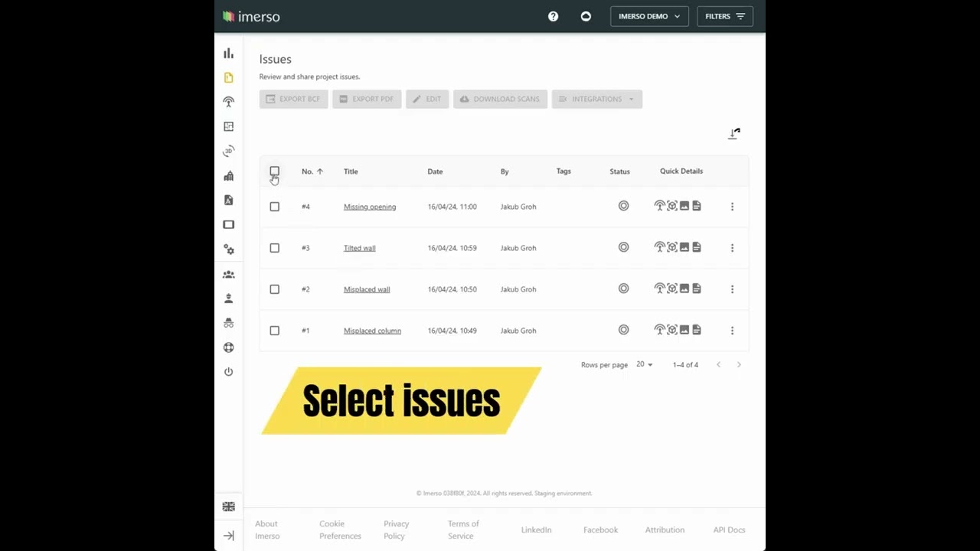Open the Rows per page 20 dropdown
The width and height of the screenshot is (980, 551).
(644, 364)
